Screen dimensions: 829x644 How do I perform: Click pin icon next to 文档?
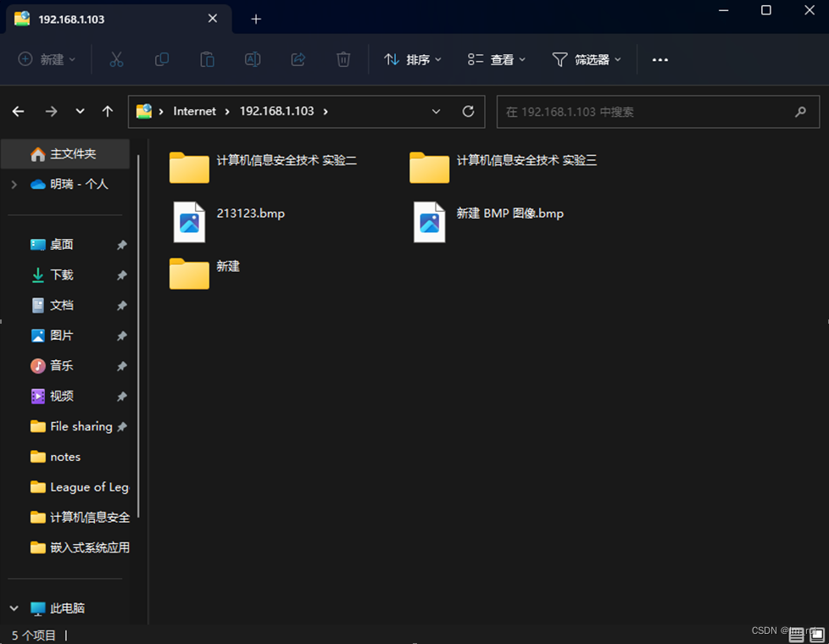122,305
